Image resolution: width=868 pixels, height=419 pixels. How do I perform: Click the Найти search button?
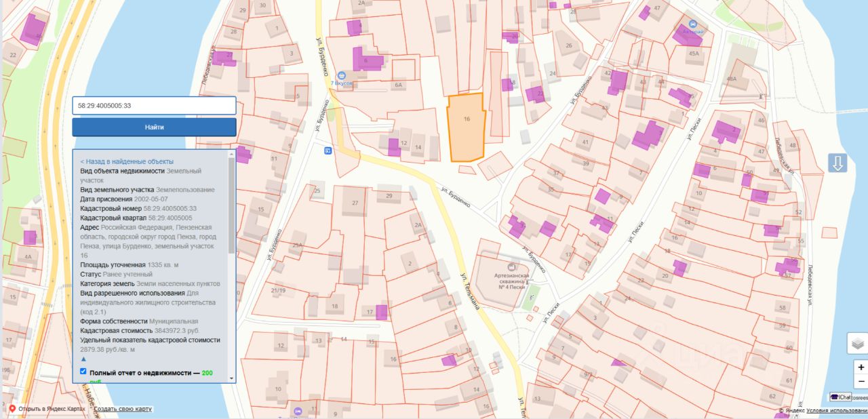coord(154,127)
